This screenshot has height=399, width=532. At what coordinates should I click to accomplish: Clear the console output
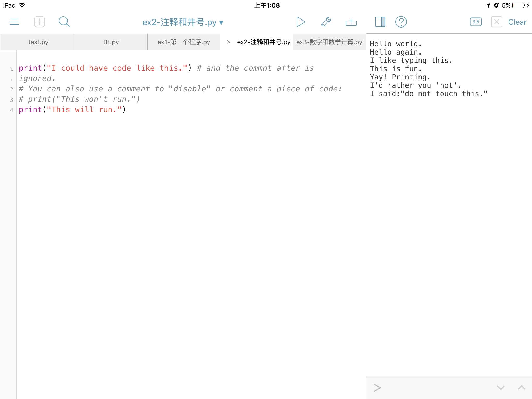click(x=517, y=22)
